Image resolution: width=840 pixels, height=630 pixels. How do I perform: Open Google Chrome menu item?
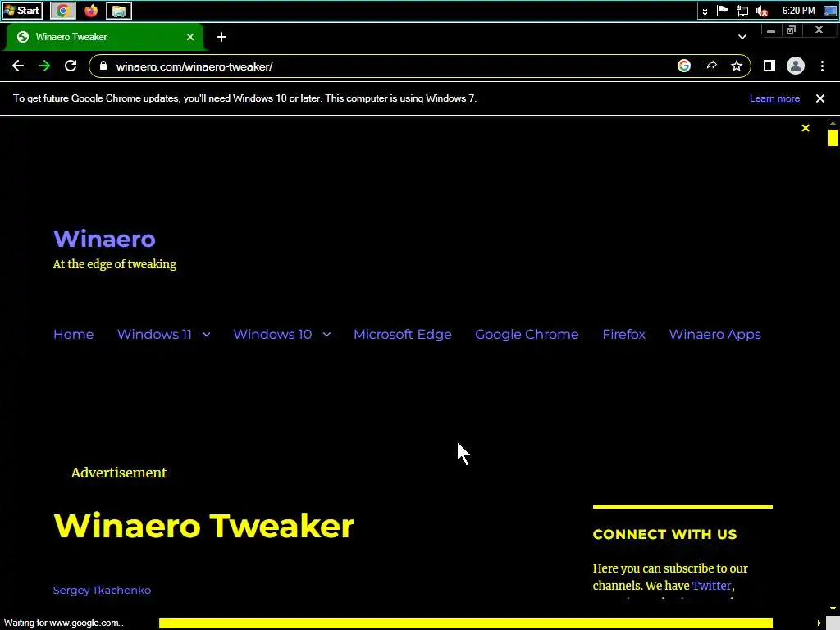click(527, 335)
